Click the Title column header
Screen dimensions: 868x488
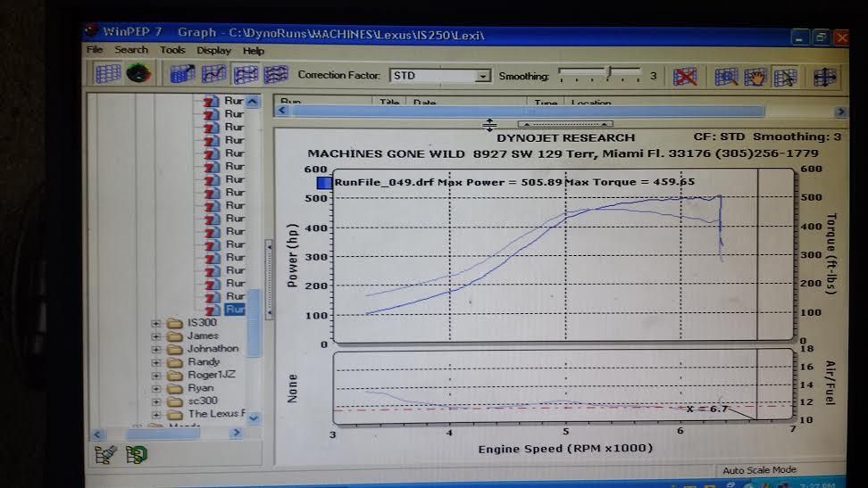point(389,102)
